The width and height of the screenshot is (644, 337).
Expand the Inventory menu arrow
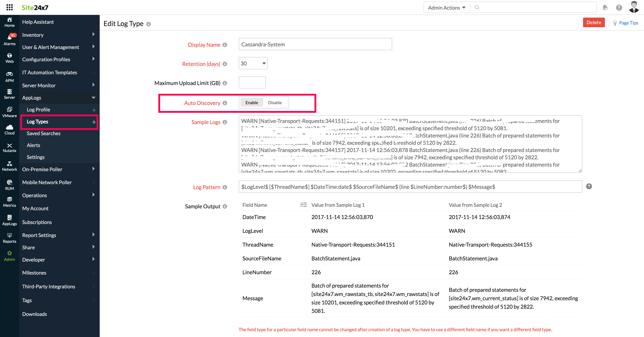click(x=94, y=34)
